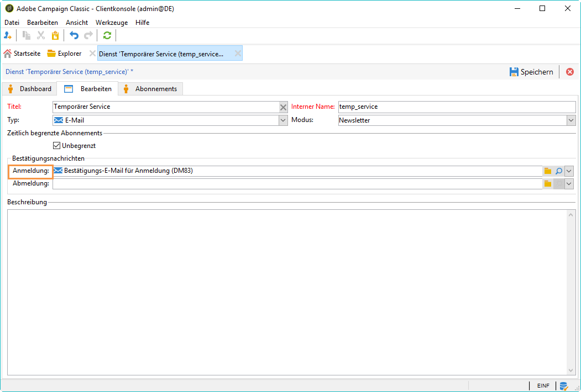Click the Zeitlich begrenzte Abonnements heading
Viewport: 581px width, 392px height.
click(55, 133)
